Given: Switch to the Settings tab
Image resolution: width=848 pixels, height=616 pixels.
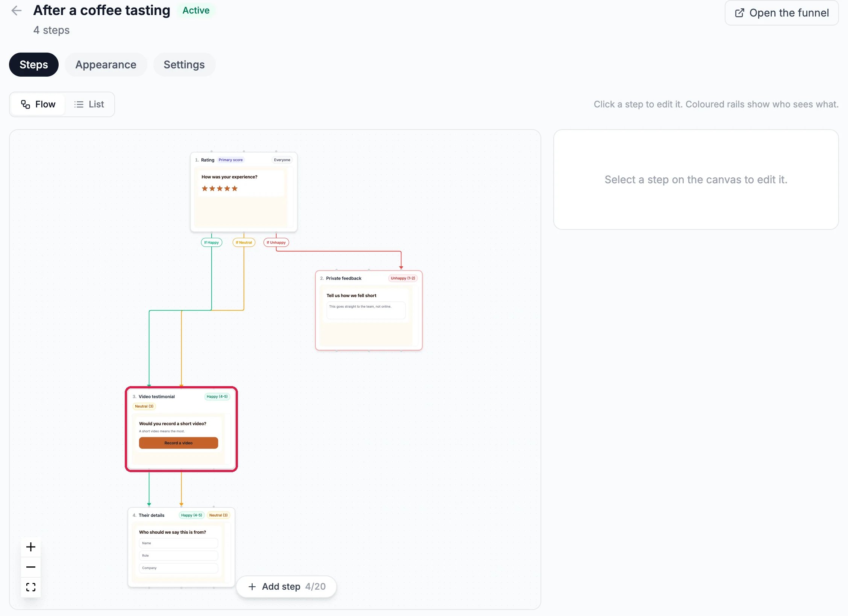Looking at the screenshot, I should point(184,65).
